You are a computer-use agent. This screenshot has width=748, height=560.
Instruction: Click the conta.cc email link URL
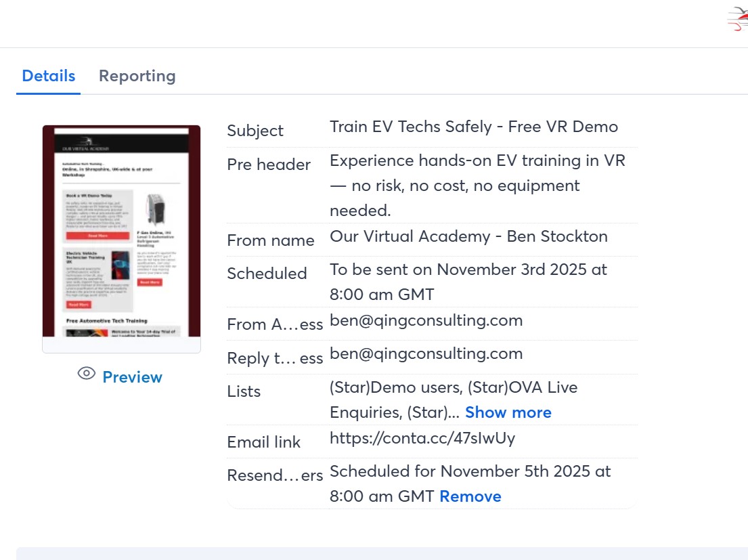tap(422, 438)
